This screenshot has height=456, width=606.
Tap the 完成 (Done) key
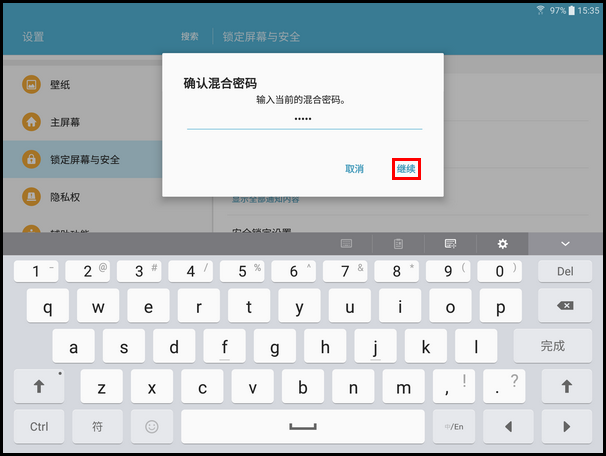pos(553,346)
